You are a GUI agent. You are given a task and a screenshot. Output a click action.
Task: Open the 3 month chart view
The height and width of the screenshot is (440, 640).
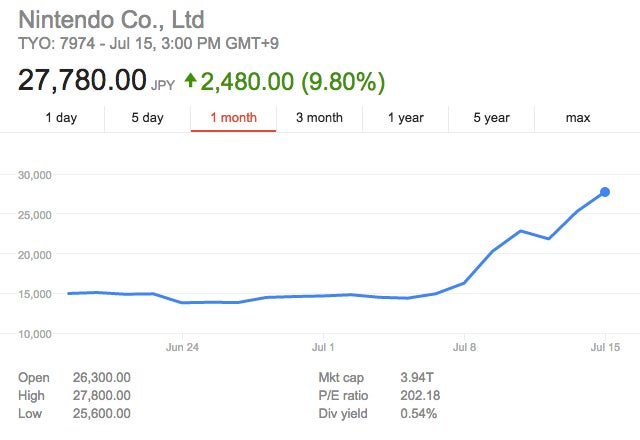(319, 118)
